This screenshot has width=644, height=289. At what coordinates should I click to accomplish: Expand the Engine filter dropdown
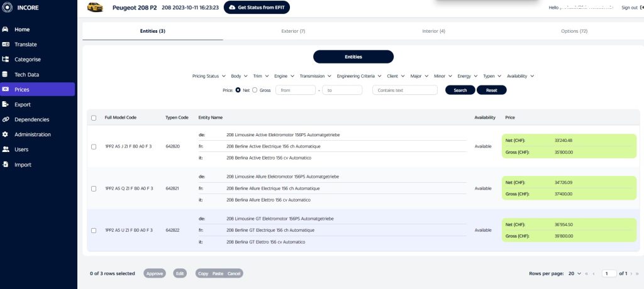click(x=284, y=76)
